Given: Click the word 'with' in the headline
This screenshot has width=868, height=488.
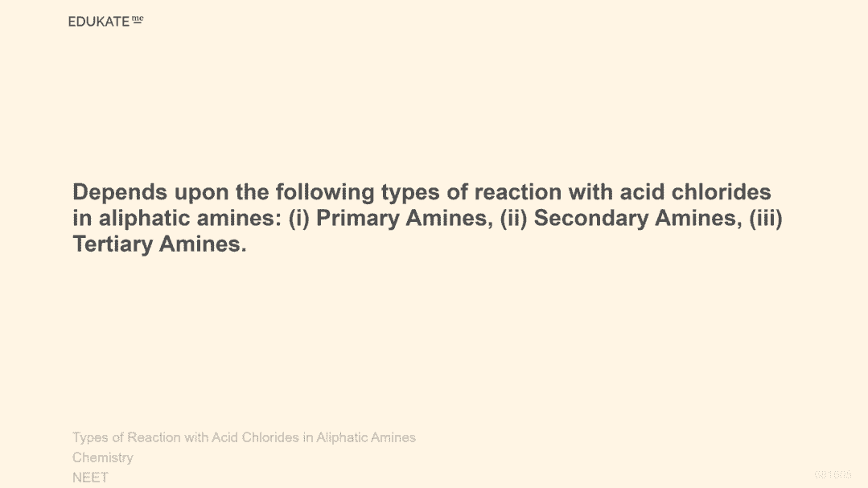Looking at the screenshot, I should pyautogui.click(x=592, y=193).
